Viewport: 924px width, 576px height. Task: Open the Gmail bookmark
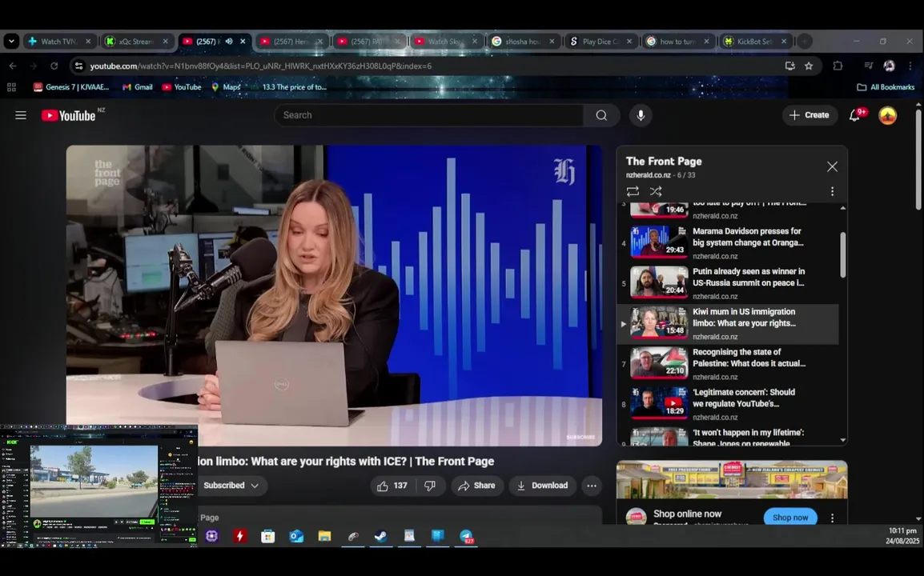[137, 87]
